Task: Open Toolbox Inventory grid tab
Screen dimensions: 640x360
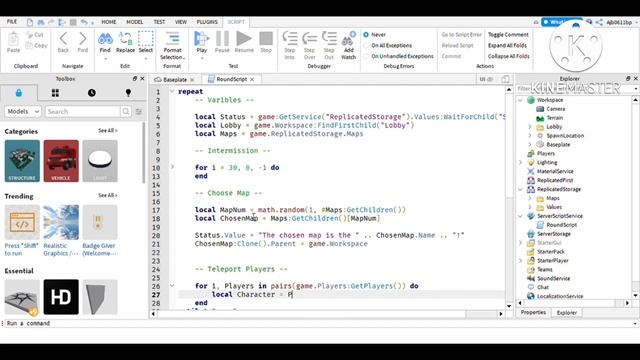Action: [55, 93]
